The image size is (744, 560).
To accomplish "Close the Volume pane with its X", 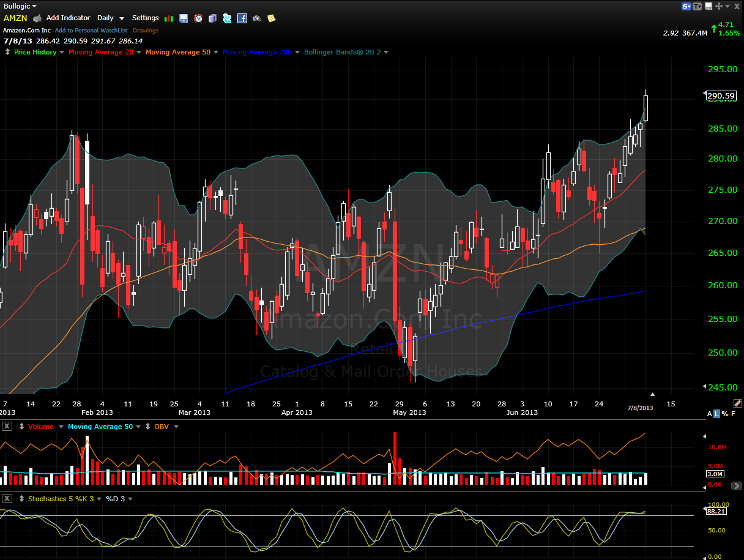I will 7,427.
